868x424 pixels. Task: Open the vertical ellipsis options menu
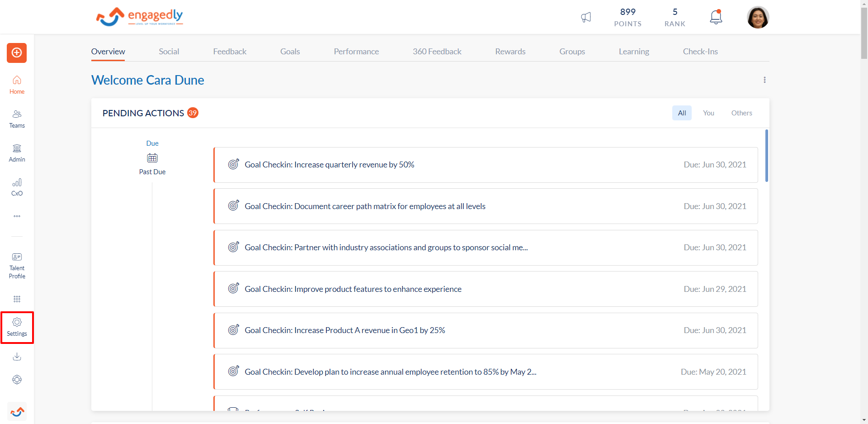pyautogui.click(x=764, y=80)
